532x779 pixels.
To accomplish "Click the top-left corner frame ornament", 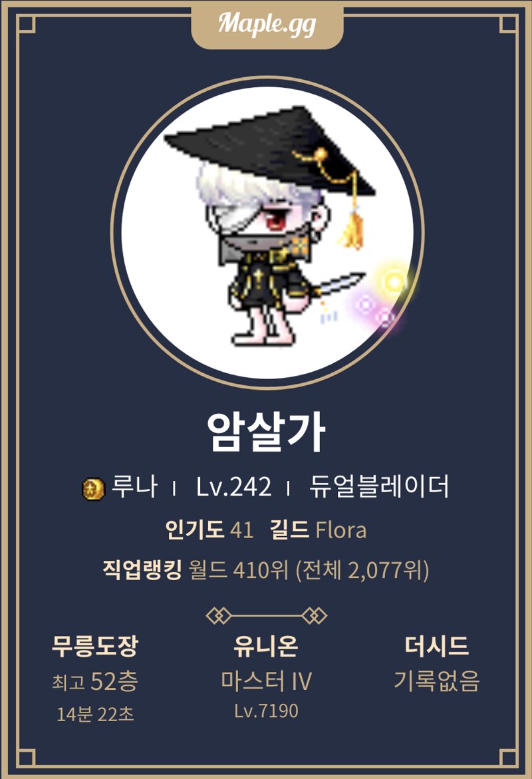I will 25,24.
